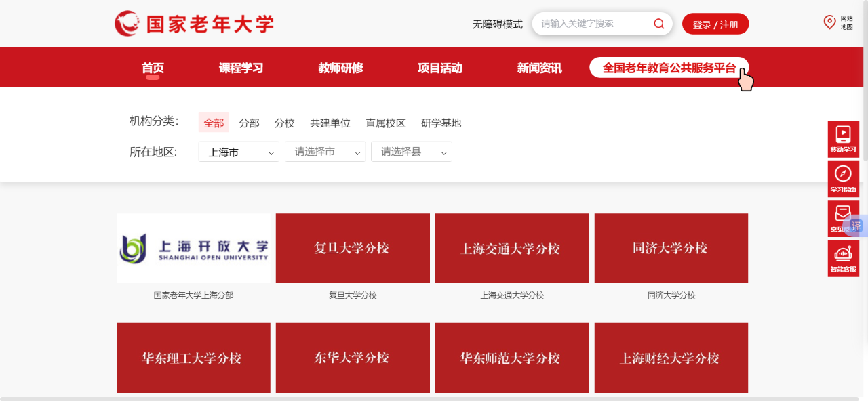The width and height of the screenshot is (868, 401).
Task: Open the 学习指南 compass icon
Action: coord(843,179)
